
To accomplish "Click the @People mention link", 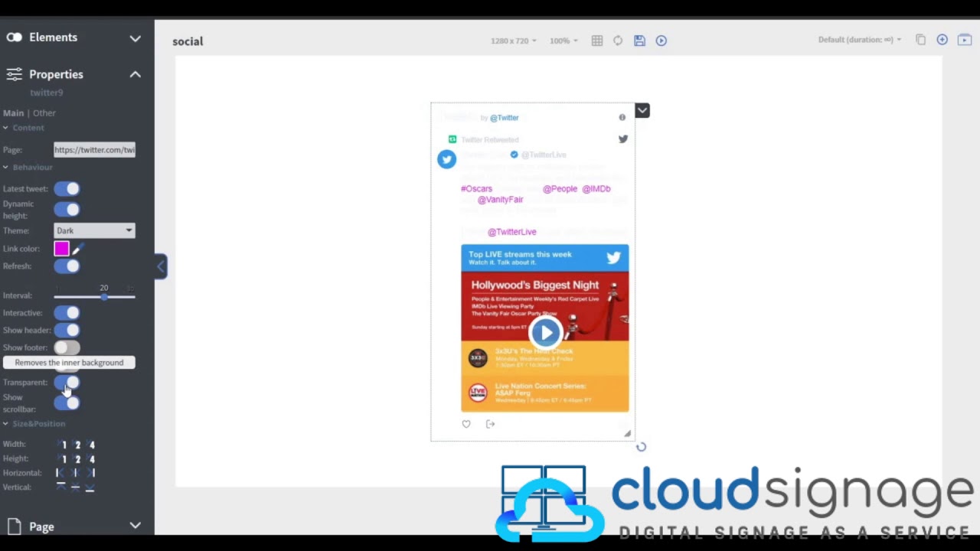I will [x=560, y=189].
